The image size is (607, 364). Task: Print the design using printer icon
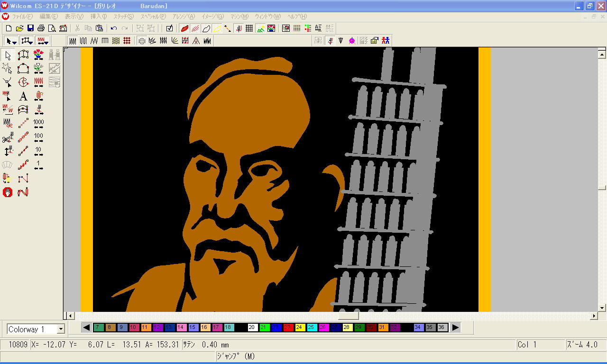pos(41,28)
